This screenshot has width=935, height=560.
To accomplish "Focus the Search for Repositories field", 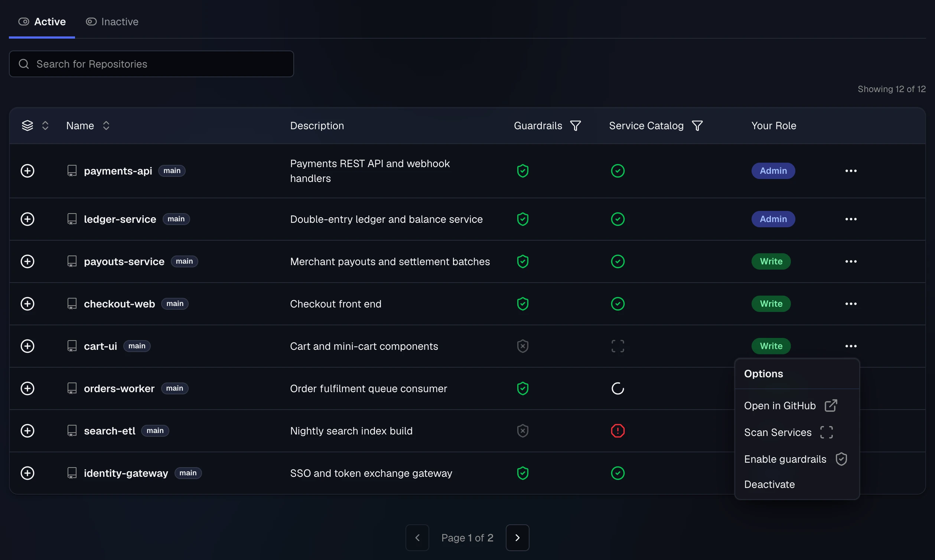I will point(151,64).
